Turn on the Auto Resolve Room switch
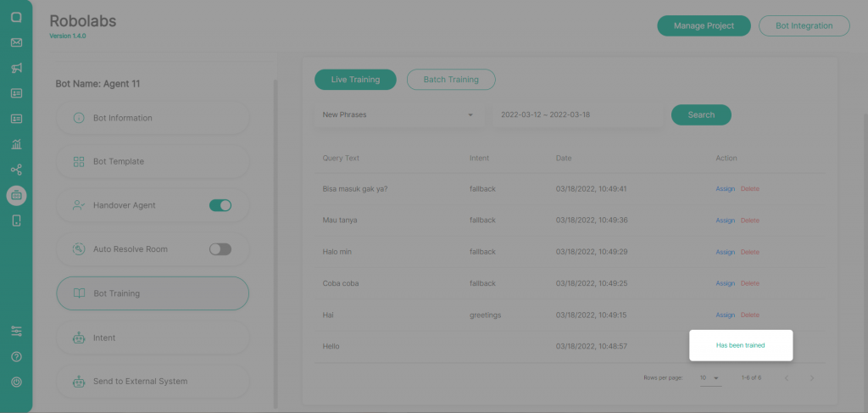The image size is (868, 413). tap(220, 249)
